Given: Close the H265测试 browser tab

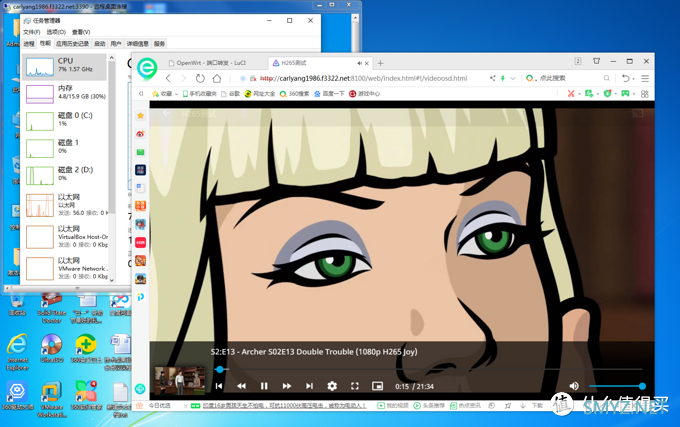Looking at the screenshot, I should point(367,63).
